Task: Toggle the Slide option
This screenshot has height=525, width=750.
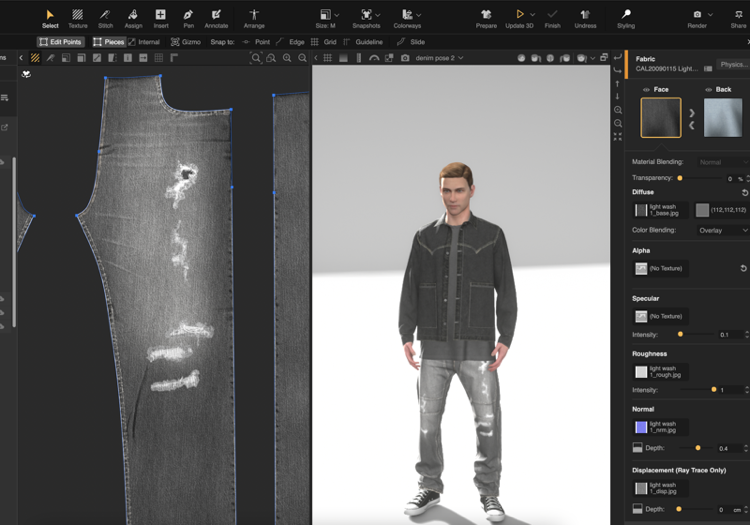Action: [x=411, y=42]
